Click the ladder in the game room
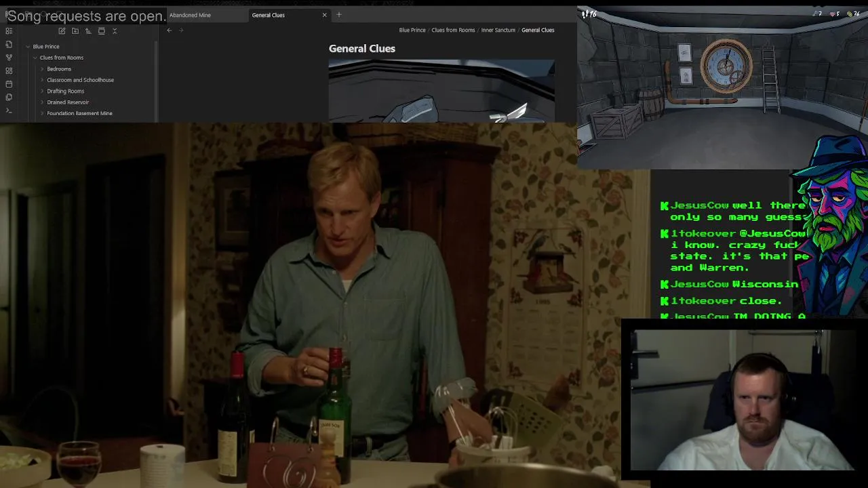The width and height of the screenshot is (868, 488). pos(770,79)
